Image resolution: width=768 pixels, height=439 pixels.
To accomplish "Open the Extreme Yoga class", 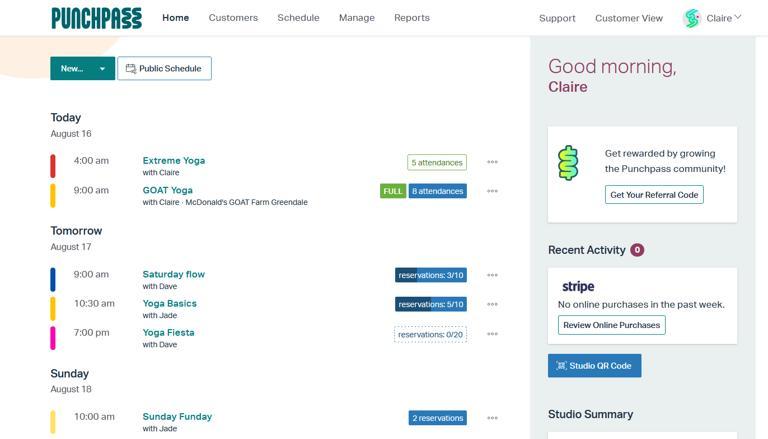I will pyautogui.click(x=174, y=161).
